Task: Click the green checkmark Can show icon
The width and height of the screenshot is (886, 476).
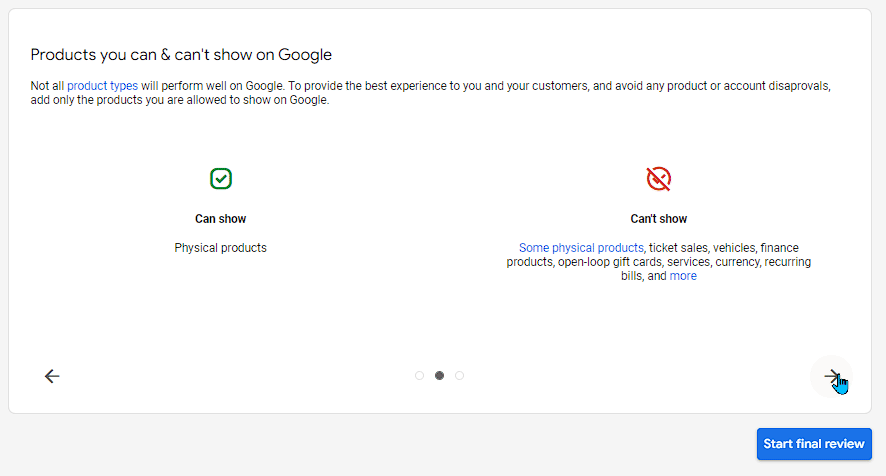Action: click(x=221, y=179)
